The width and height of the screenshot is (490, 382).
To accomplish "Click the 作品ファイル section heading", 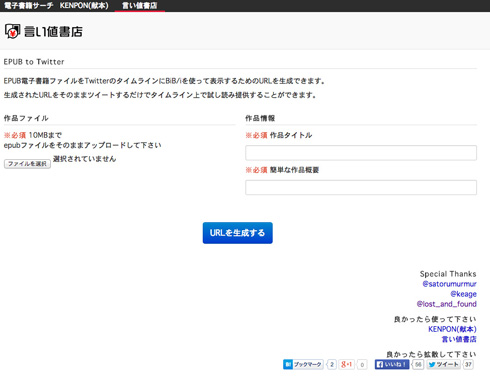I will pyautogui.click(x=26, y=118).
